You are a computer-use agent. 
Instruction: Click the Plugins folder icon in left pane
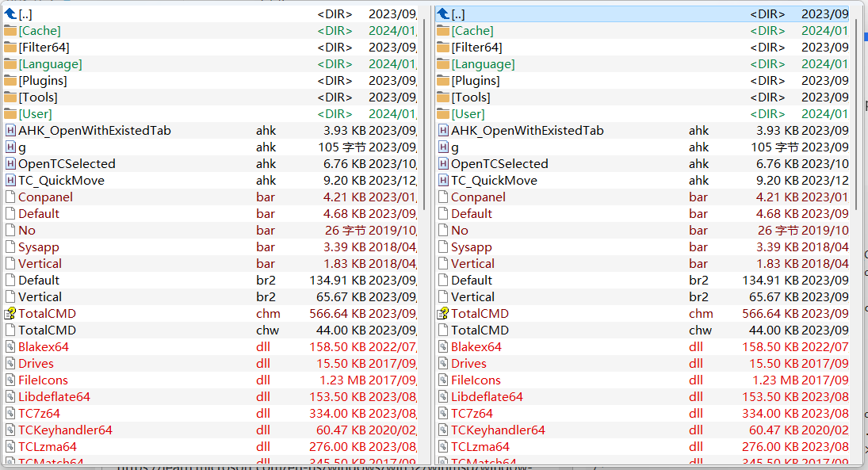(10, 80)
